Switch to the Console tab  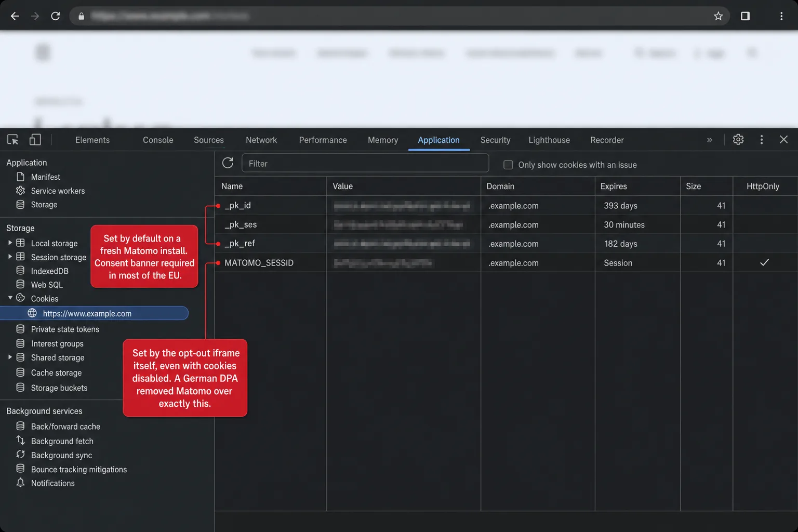(x=158, y=140)
